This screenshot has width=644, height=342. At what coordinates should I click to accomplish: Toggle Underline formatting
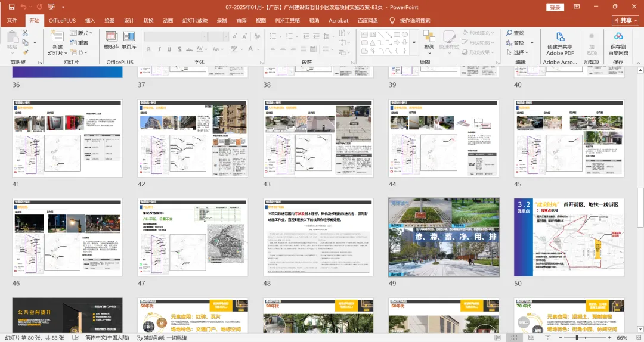tap(169, 49)
